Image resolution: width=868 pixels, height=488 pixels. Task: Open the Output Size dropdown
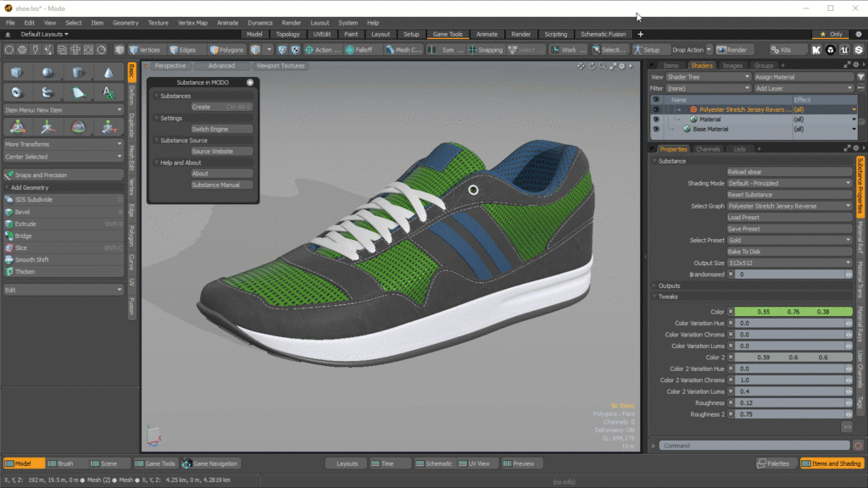(x=789, y=263)
